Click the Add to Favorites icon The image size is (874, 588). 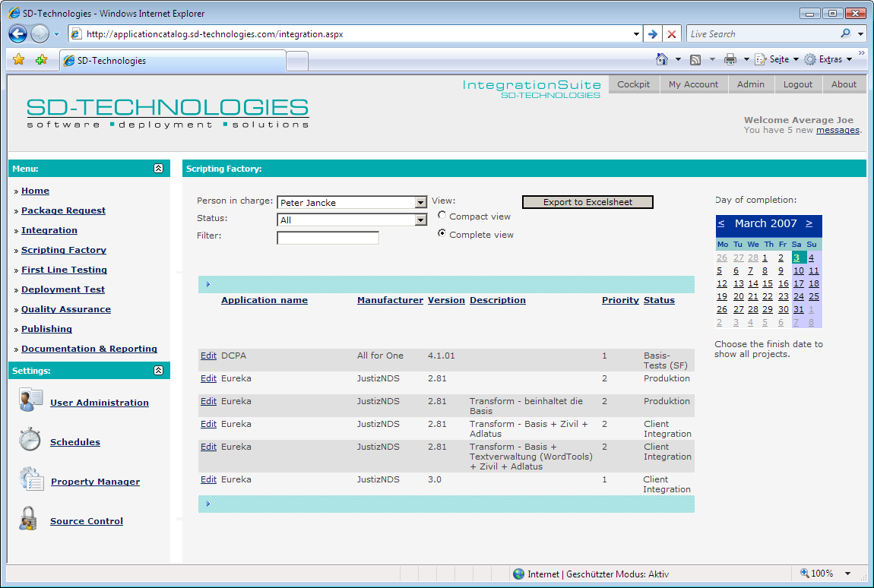[41, 60]
